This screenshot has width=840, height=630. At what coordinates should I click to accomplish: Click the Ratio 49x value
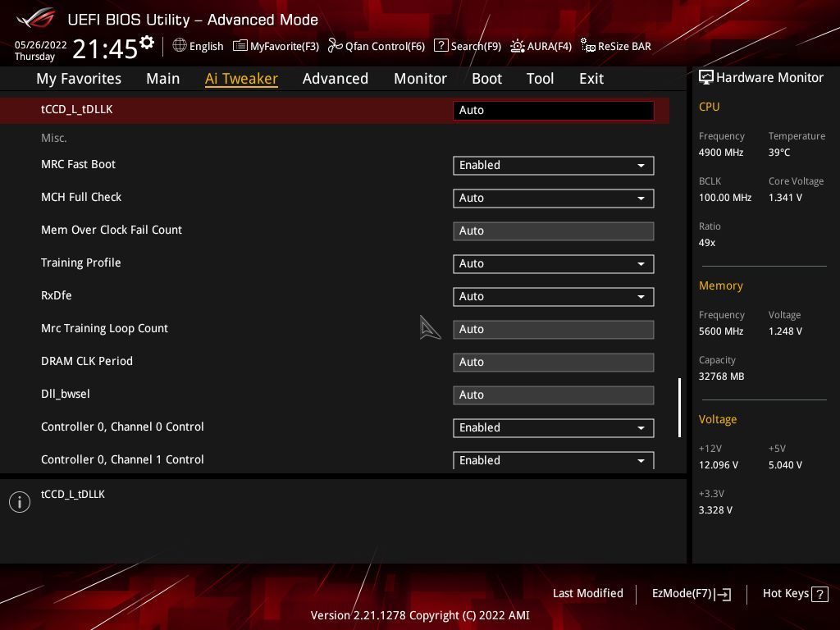tap(706, 243)
